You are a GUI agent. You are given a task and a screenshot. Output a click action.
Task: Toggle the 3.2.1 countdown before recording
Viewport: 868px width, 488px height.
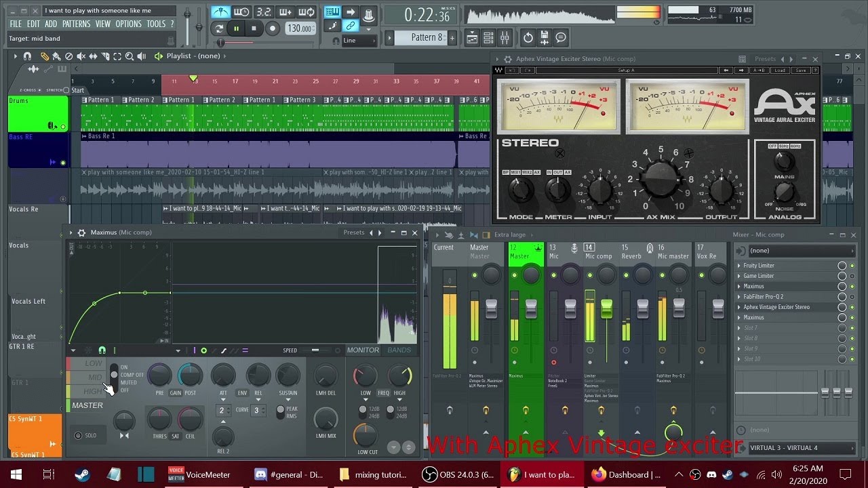pyautogui.click(x=264, y=12)
